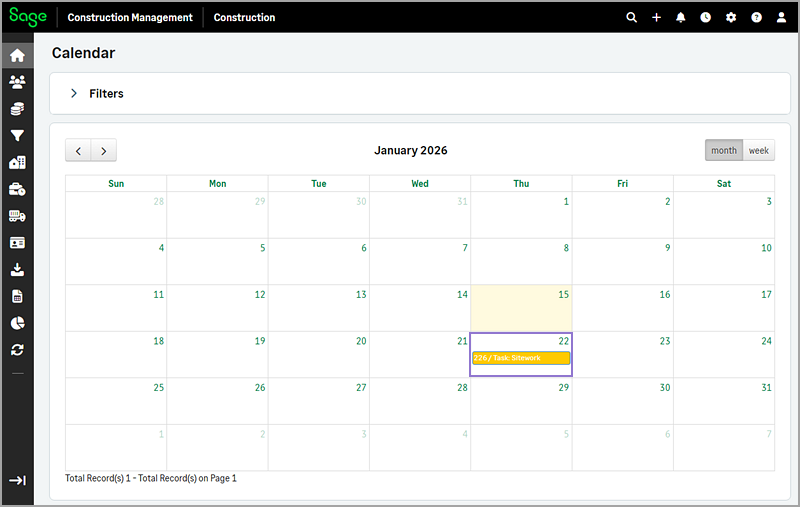The width and height of the screenshot is (800, 507).
Task: Open the user profile icon
Action: (781, 17)
